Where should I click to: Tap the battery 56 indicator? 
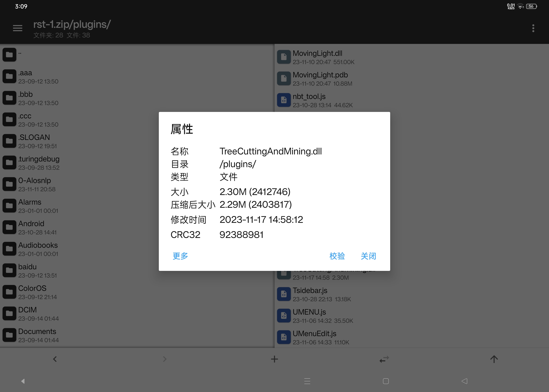(531, 6)
